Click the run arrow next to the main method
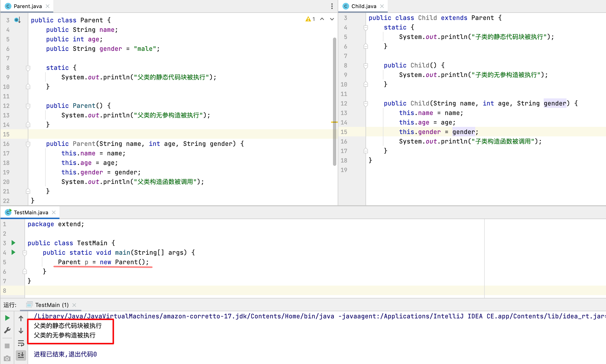Screen dimensions: 606x364 coord(13,252)
